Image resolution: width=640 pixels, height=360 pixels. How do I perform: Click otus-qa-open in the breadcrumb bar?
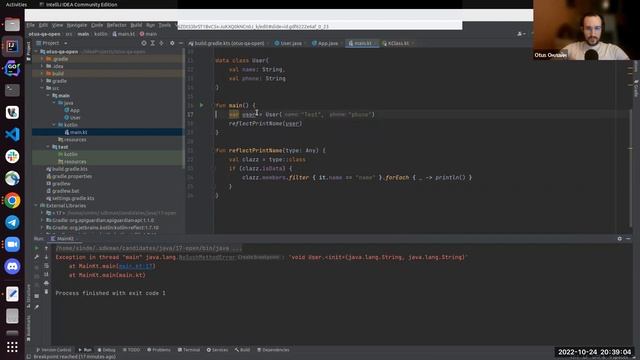coord(44,34)
